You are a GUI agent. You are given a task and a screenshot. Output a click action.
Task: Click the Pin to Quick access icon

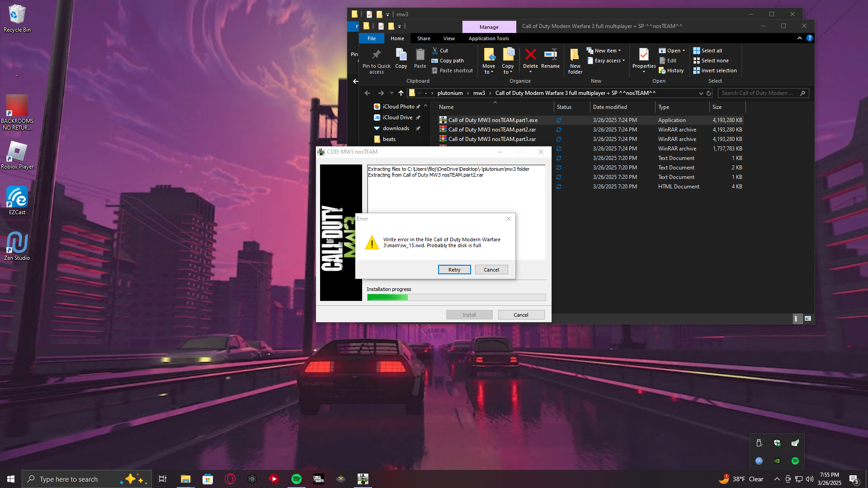[376, 55]
